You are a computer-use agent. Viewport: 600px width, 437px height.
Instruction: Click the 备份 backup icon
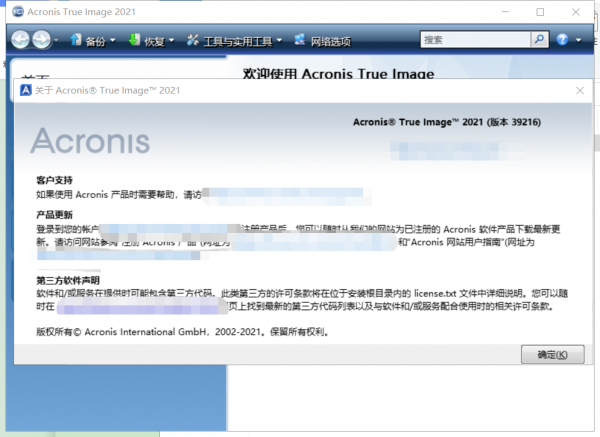76,39
